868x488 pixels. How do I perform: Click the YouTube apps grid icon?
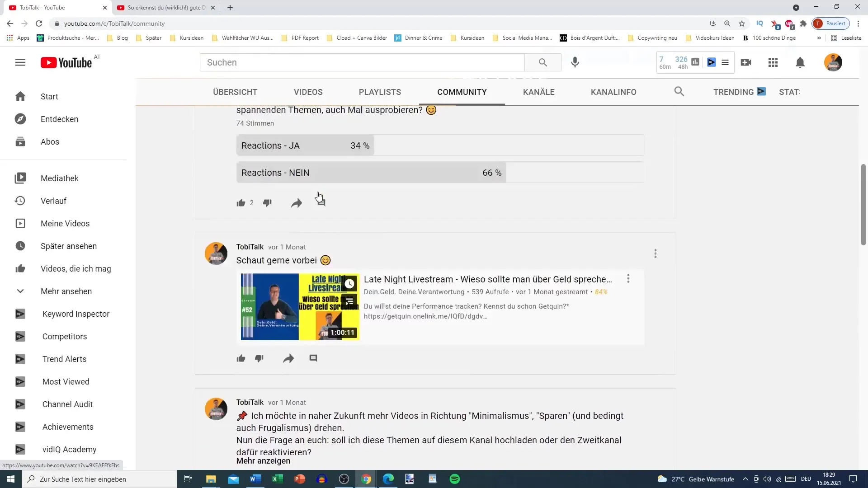point(773,62)
